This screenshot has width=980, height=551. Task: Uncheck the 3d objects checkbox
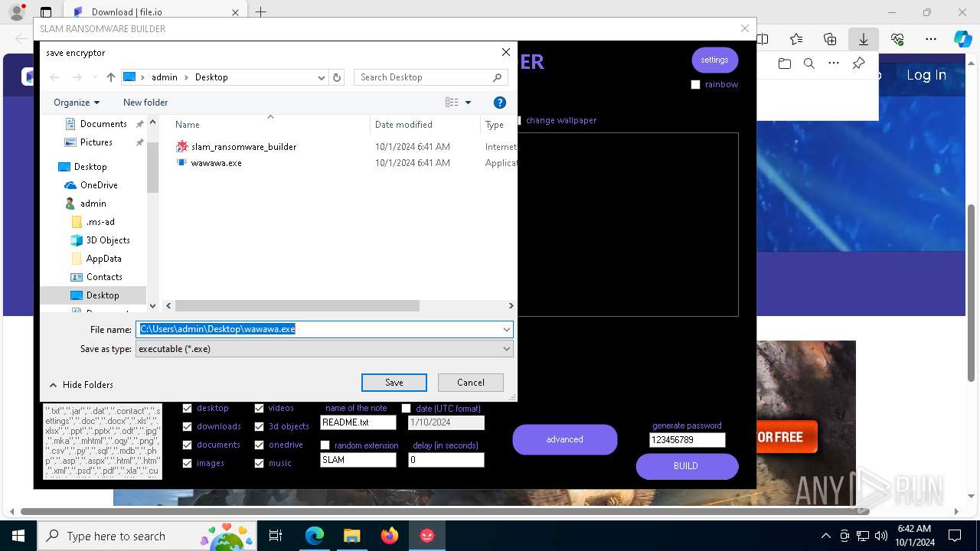click(x=259, y=427)
